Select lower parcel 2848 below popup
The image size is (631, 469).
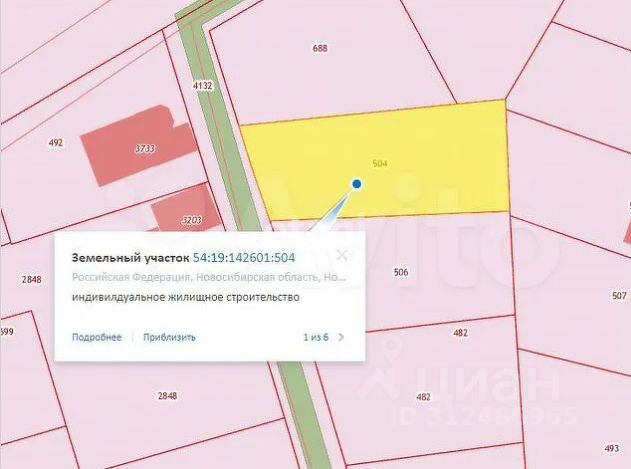click(x=167, y=396)
